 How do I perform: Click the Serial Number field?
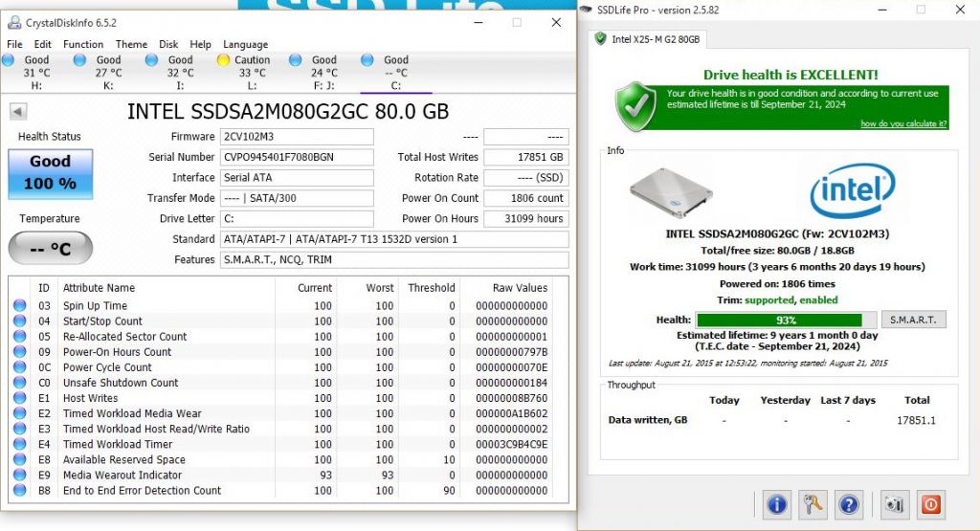297,158
